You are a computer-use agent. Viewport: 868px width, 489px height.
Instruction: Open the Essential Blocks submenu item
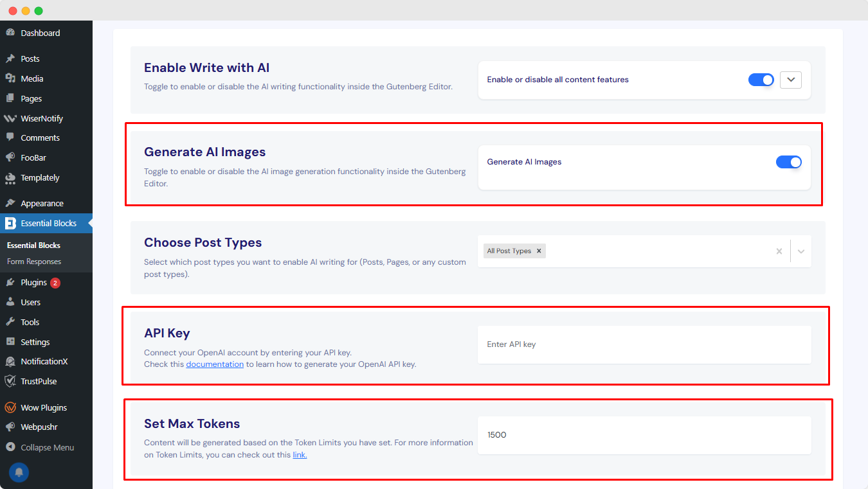[x=33, y=245]
